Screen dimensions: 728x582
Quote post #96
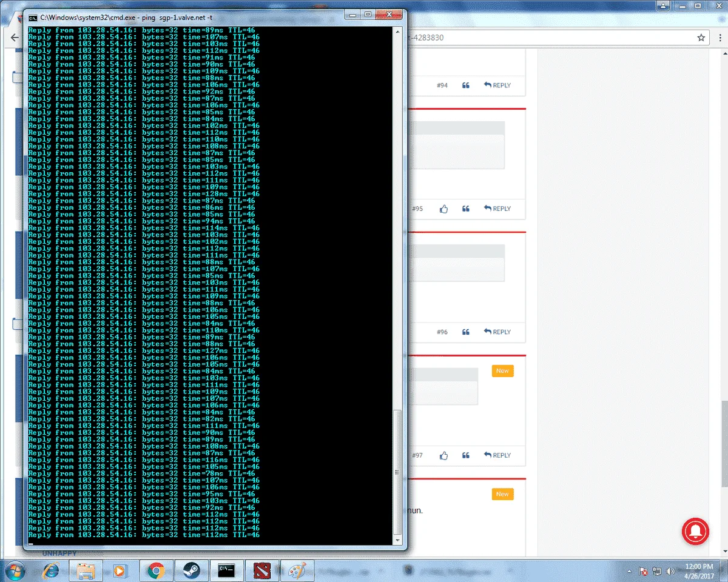point(466,332)
